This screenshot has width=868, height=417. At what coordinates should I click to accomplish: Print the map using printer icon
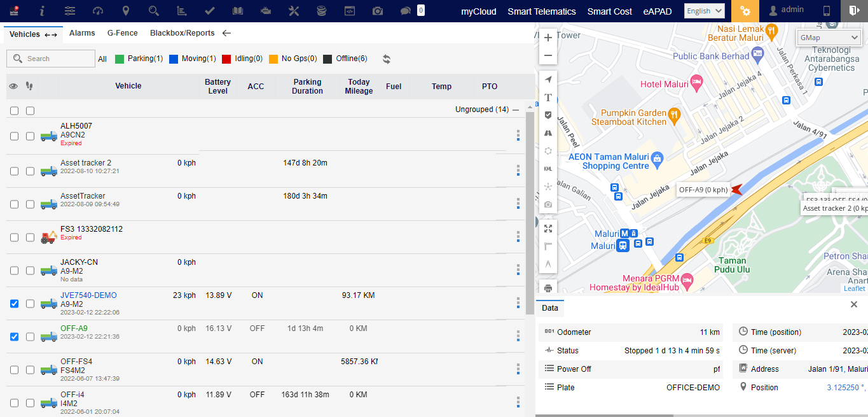pos(548,288)
